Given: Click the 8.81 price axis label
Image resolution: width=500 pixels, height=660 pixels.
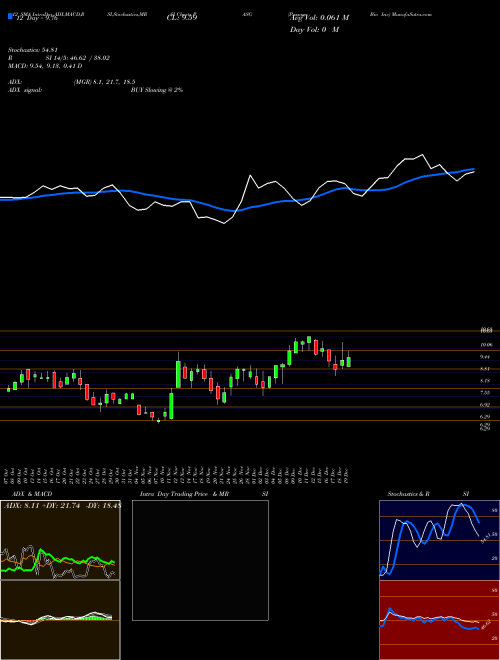Looking at the screenshot, I should click(486, 369).
